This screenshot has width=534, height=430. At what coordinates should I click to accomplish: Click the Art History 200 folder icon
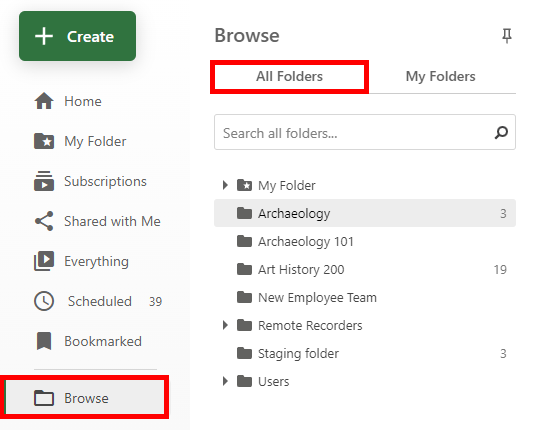point(244,269)
